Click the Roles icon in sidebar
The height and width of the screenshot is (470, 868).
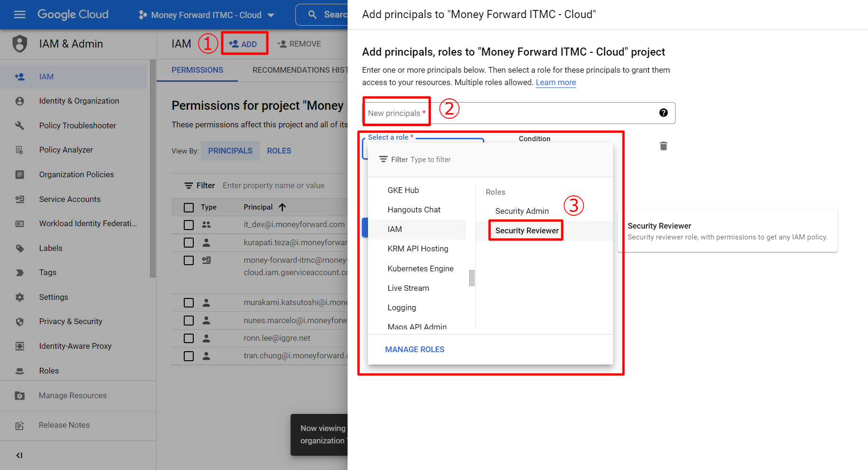coord(19,371)
